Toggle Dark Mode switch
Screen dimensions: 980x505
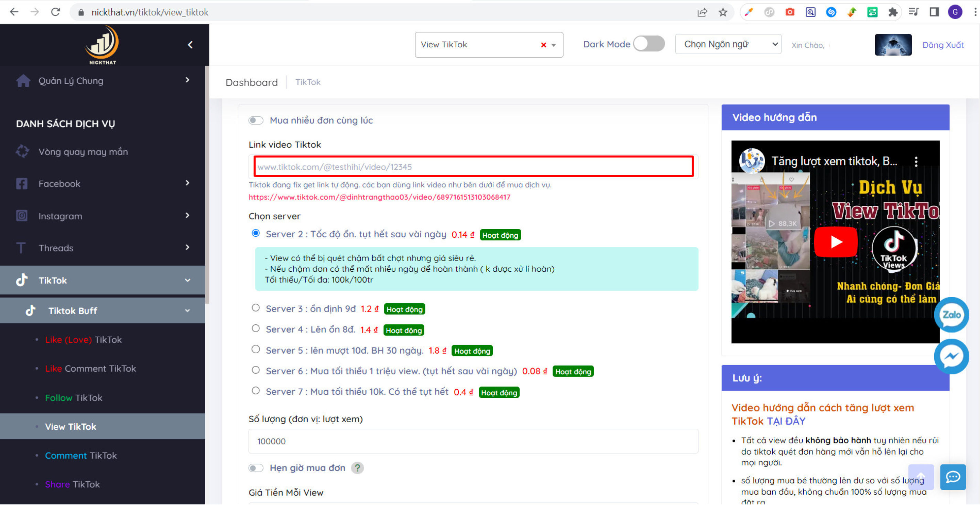point(649,44)
